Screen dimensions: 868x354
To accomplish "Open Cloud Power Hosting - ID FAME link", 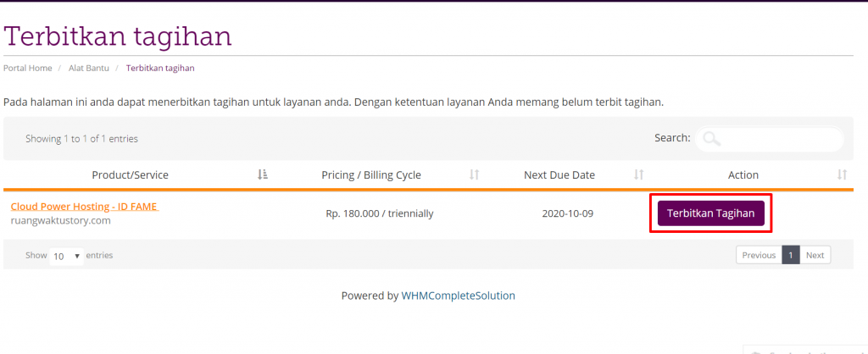I will tap(84, 207).
